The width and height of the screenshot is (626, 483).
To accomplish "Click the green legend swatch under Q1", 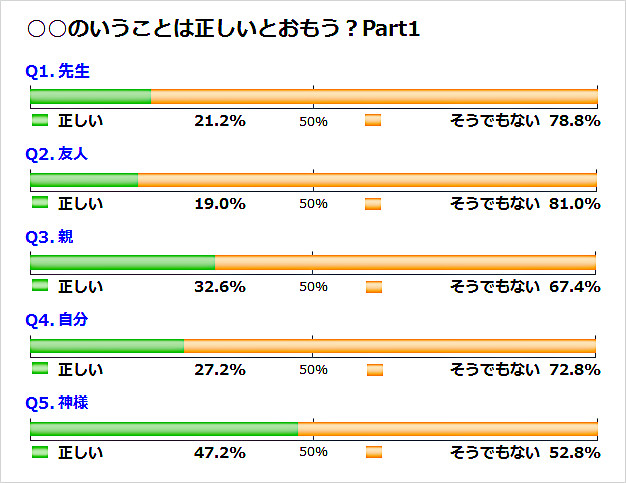I will (x=40, y=120).
